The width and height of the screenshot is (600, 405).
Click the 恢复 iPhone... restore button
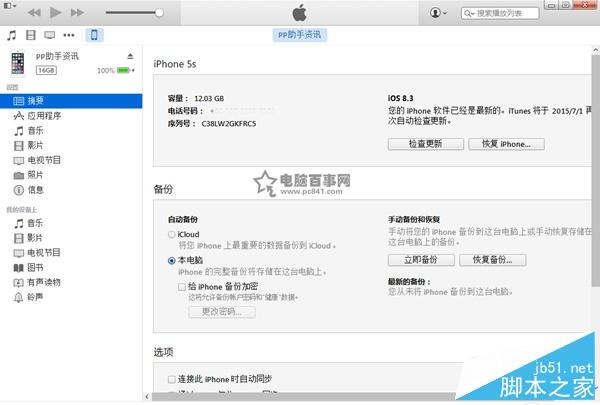coord(506,144)
